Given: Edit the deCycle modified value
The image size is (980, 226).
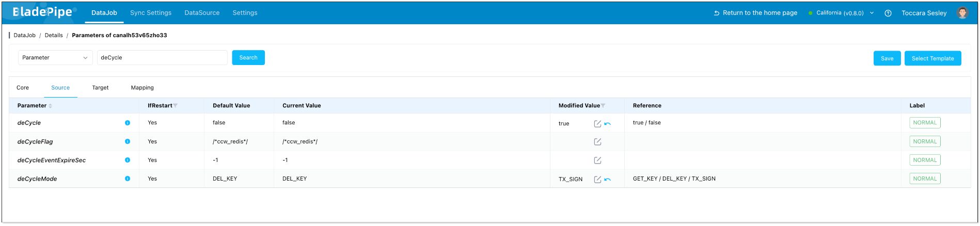Looking at the screenshot, I should pos(597,124).
